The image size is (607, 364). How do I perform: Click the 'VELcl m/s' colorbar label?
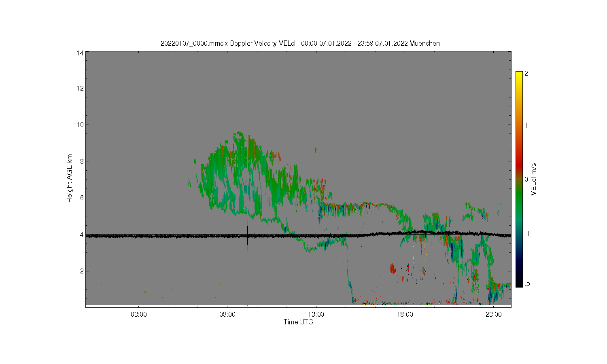[534, 179]
